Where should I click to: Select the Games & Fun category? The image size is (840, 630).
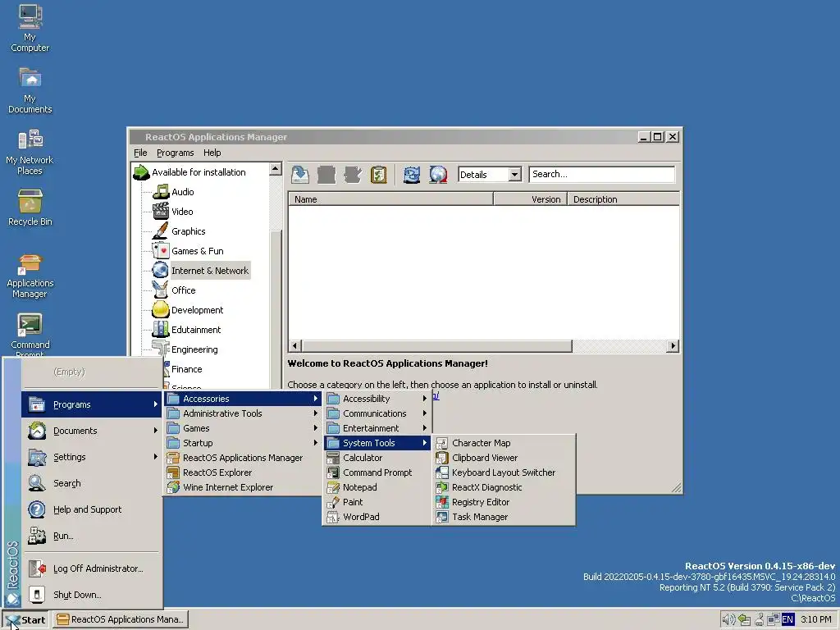click(x=197, y=251)
